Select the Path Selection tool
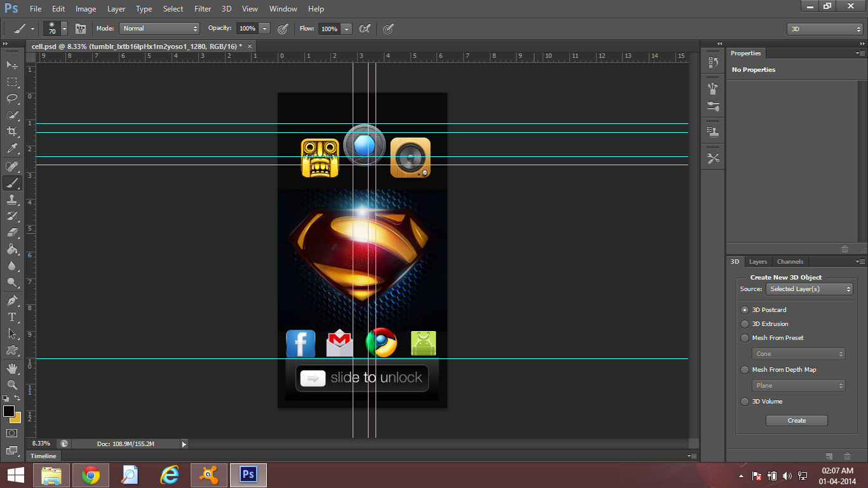Image resolution: width=868 pixels, height=488 pixels. coord(12,334)
